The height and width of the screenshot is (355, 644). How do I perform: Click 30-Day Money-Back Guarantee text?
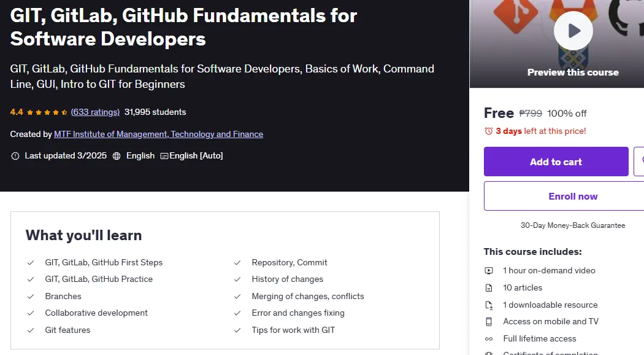point(573,225)
